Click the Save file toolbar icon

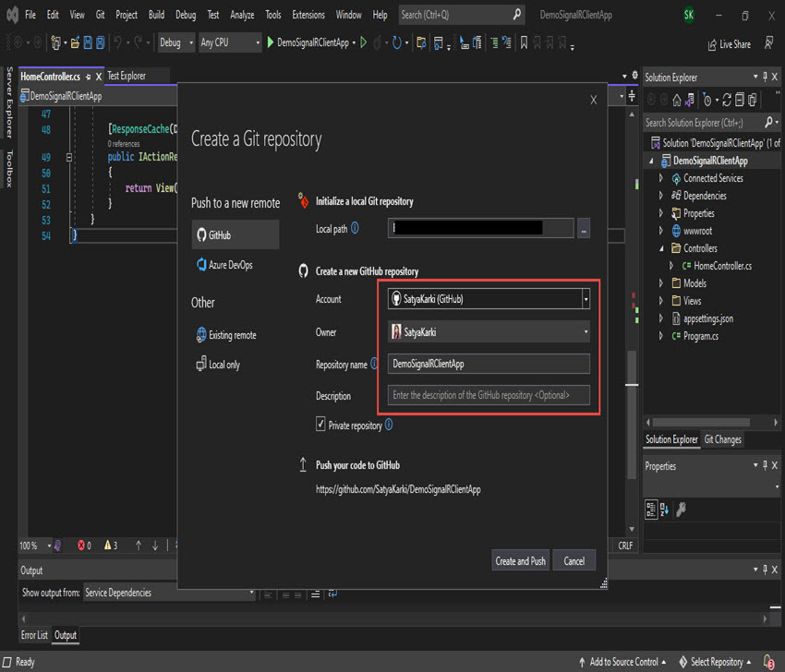coord(88,42)
